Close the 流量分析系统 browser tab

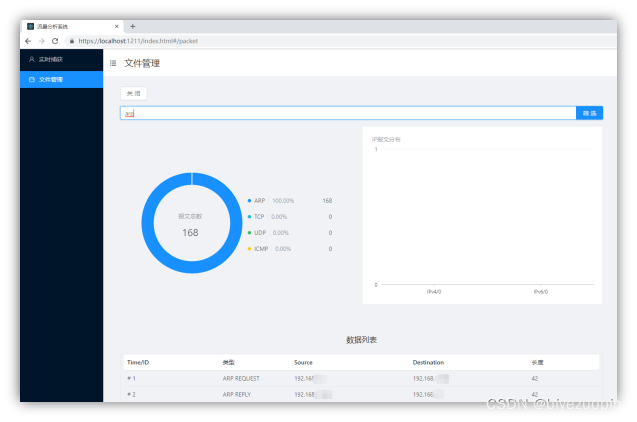[x=117, y=26]
